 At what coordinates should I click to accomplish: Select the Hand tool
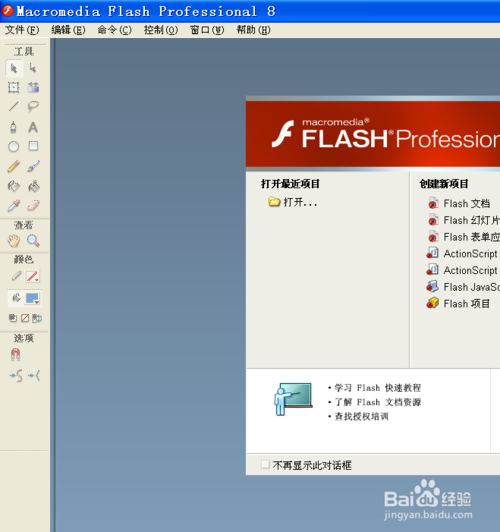tap(14, 241)
